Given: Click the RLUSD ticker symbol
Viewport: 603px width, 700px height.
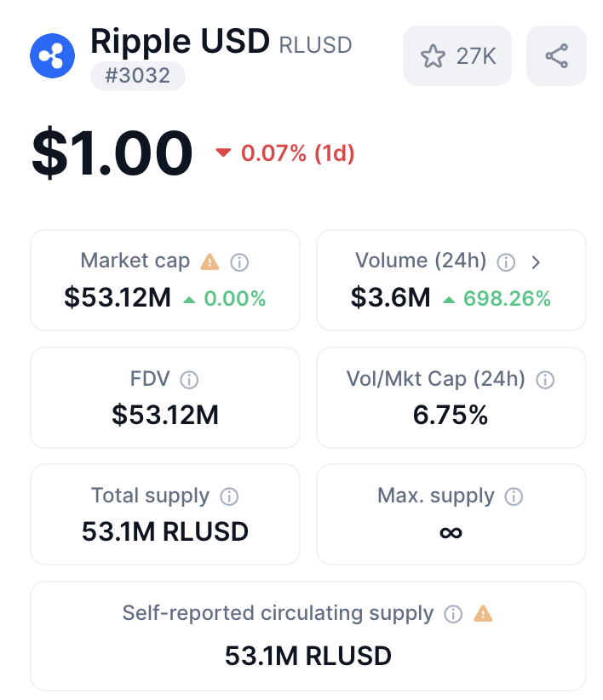Looking at the screenshot, I should click(x=315, y=43).
